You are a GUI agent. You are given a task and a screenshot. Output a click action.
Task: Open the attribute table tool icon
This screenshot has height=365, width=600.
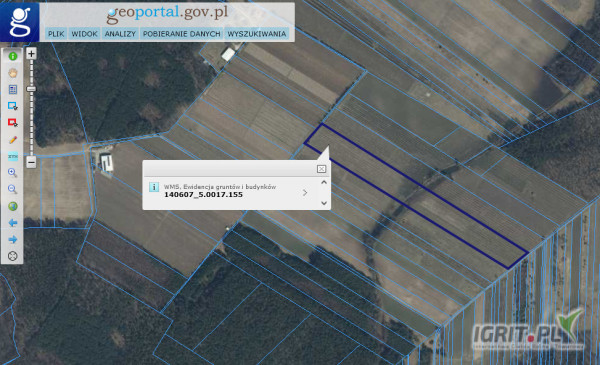[13, 90]
